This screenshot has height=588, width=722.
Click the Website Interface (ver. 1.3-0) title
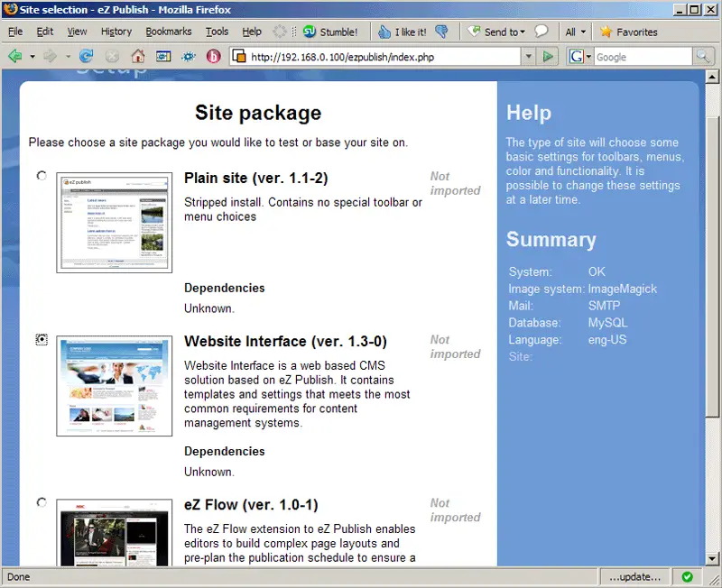[x=285, y=342]
